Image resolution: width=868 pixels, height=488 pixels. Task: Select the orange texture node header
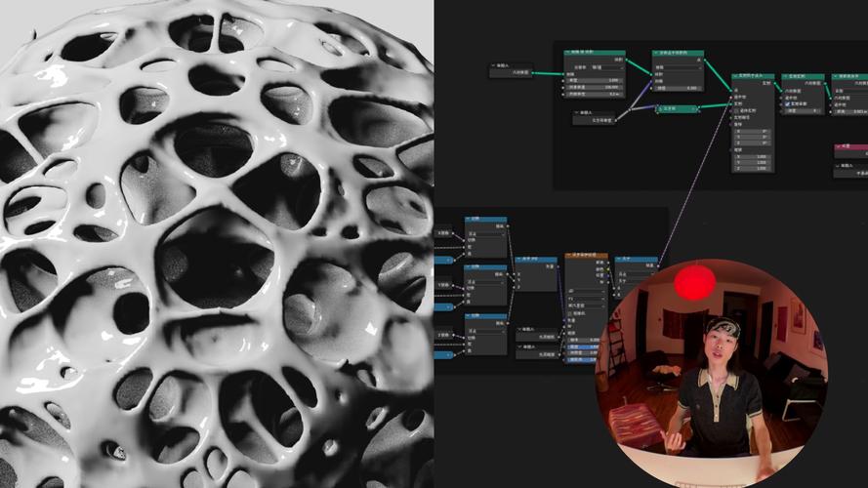587,255
